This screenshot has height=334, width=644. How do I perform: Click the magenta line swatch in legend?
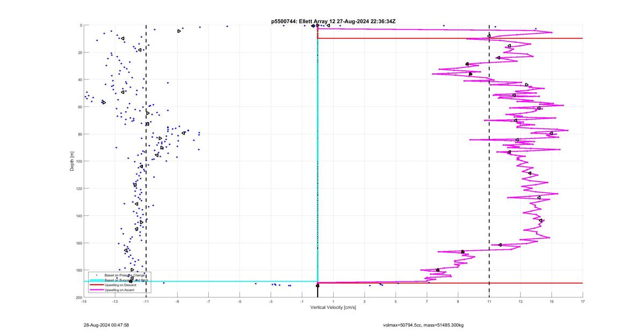click(x=96, y=290)
